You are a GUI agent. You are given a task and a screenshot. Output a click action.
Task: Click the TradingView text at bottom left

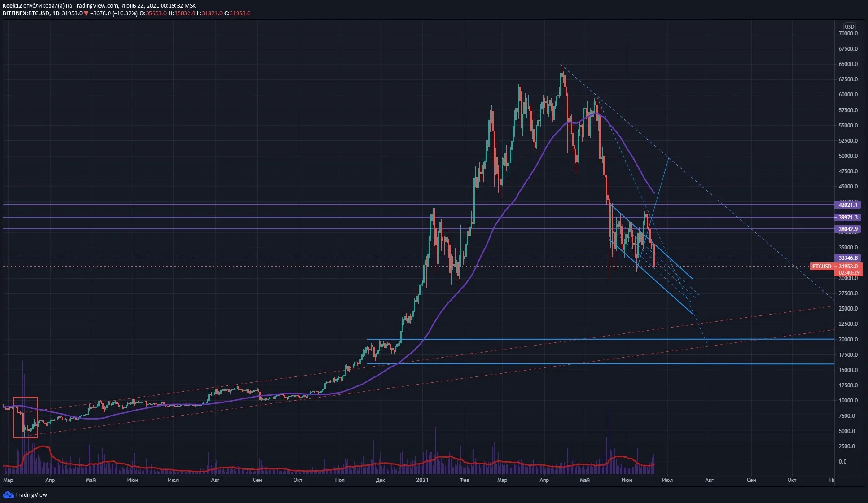coord(31,494)
